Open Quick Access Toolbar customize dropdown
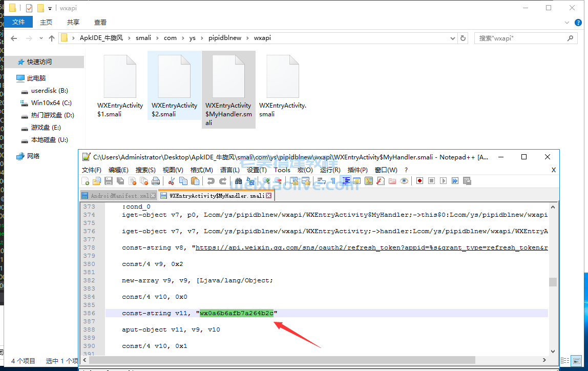 [x=50, y=8]
